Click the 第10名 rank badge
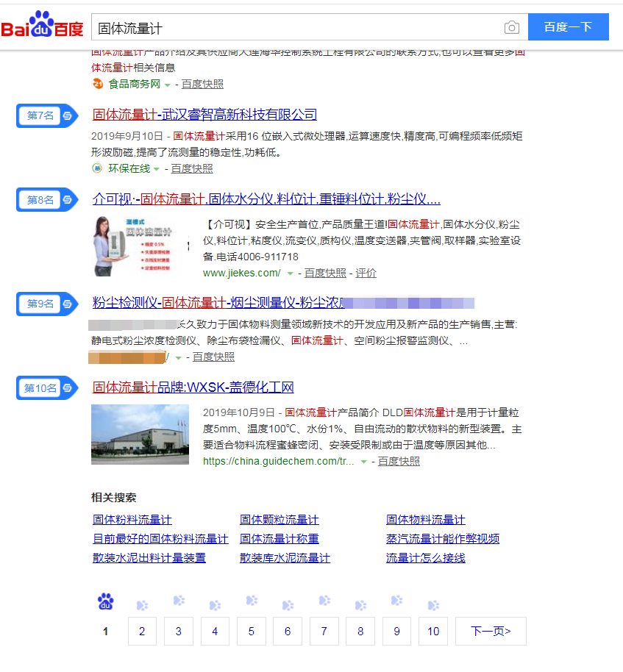 pyautogui.click(x=47, y=388)
